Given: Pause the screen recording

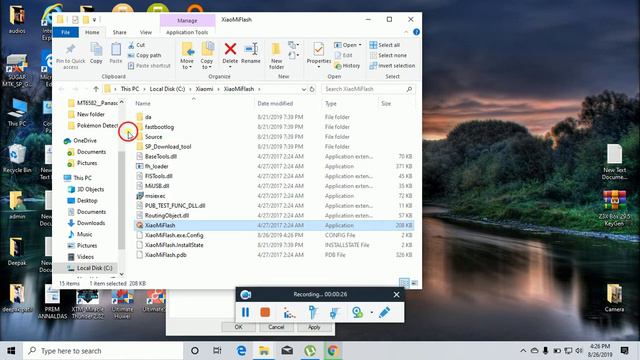Looking at the screenshot, I should pyautogui.click(x=245, y=312).
